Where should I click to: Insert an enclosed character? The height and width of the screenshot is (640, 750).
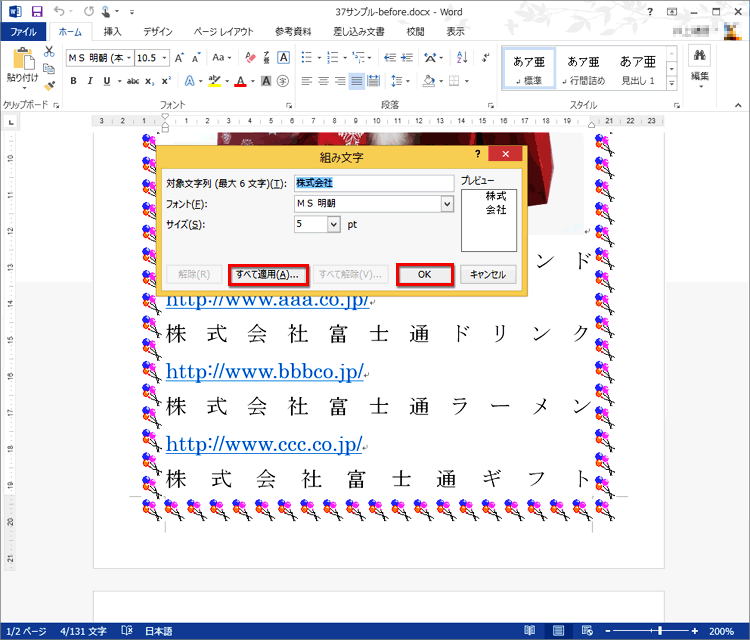click(283, 81)
